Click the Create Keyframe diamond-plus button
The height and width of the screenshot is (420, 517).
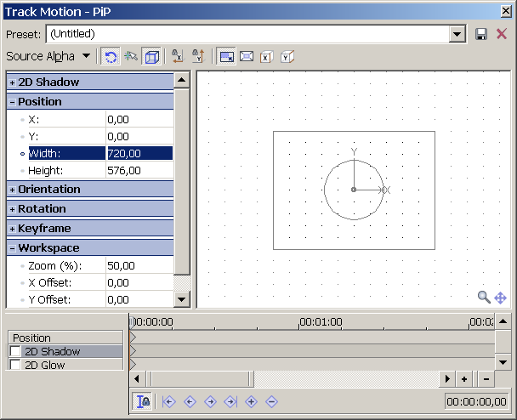pos(251,401)
